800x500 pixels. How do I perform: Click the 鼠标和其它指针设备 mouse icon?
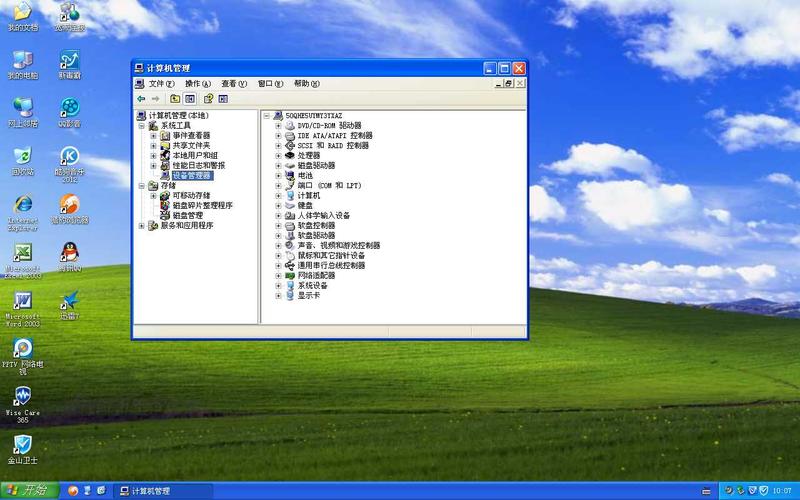pyautogui.click(x=290, y=255)
